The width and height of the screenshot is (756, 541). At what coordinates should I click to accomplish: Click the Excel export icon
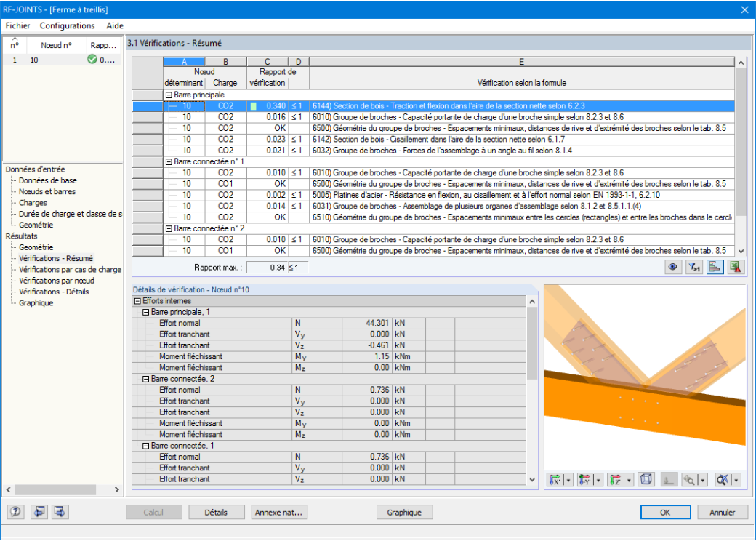735,267
